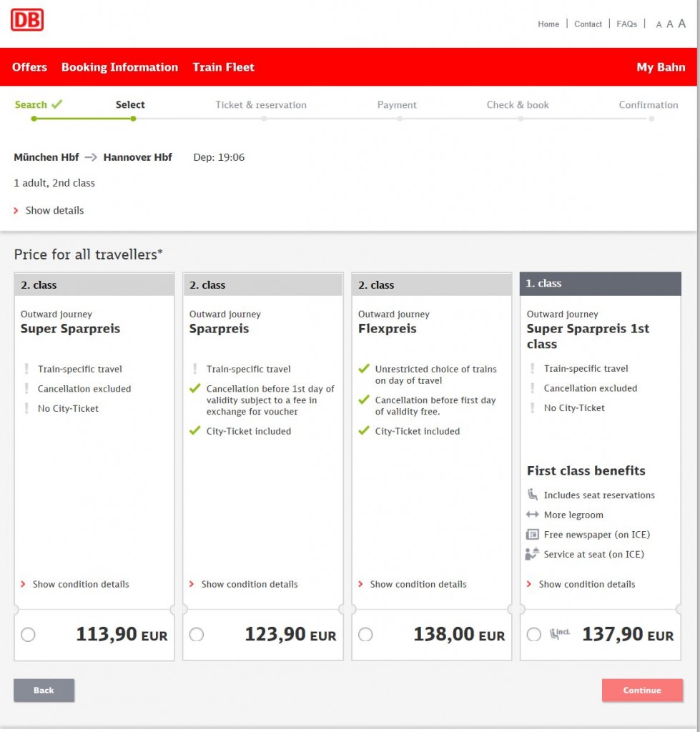Click the DB logo icon
Image resolution: width=700 pixels, height=732 pixels.
click(27, 20)
